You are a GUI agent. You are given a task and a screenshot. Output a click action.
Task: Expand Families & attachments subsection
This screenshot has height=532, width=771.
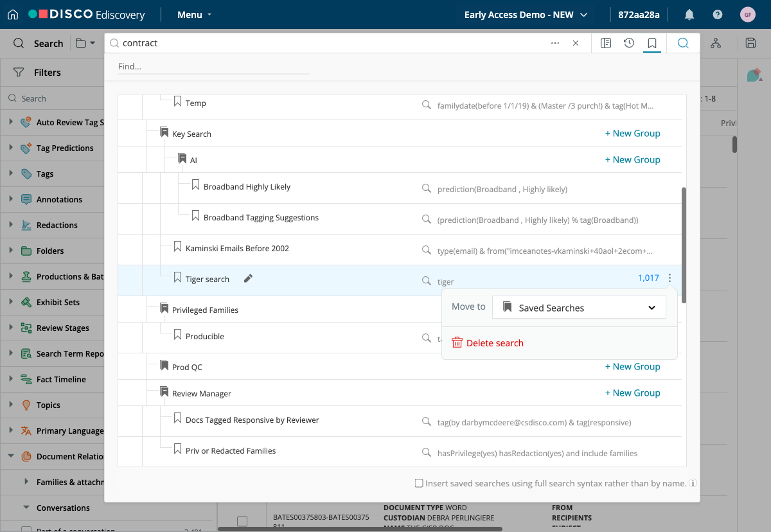click(26, 482)
